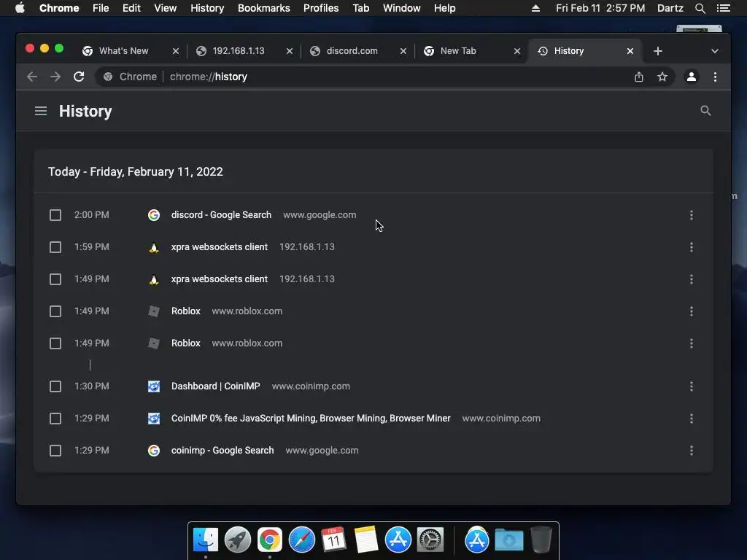This screenshot has width=747, height=560.
Task: Check the second Roblox history entry
Action: point(55,343)
